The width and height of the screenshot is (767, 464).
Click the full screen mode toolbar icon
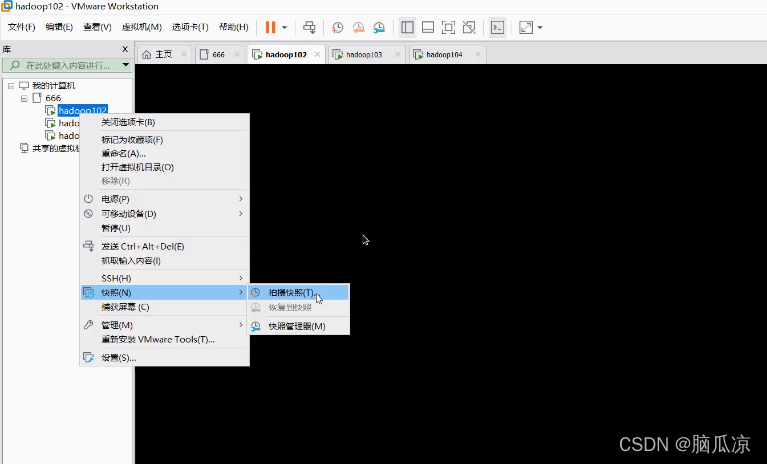pos(448,27)
